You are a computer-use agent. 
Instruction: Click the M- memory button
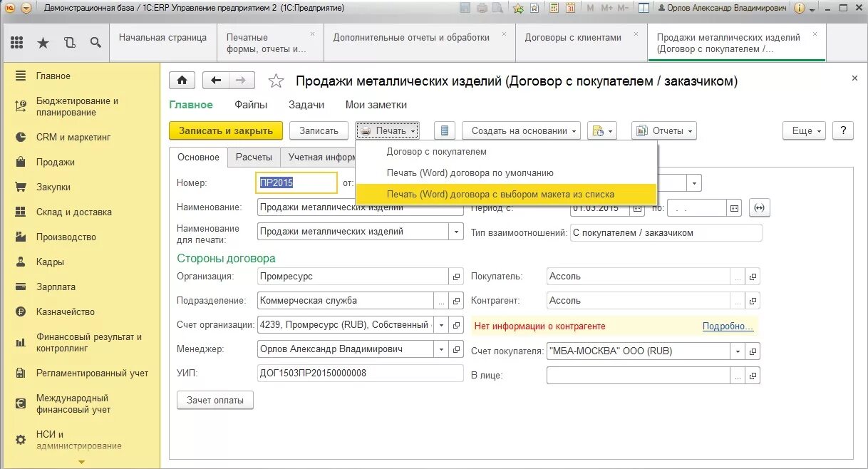[624, 9]
